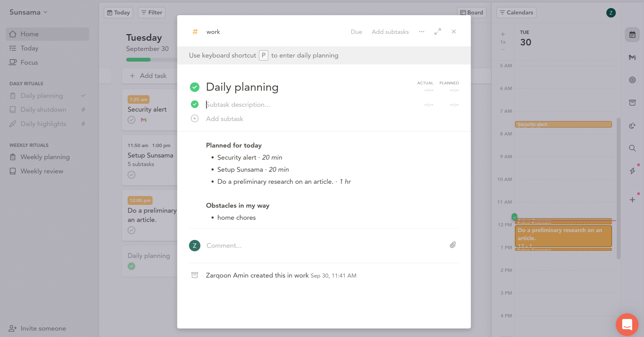This screenshot has height=337, width=644.
Task: Click Add subtasks in modal header
Action: pyautogui.click(x=390, y=32)
